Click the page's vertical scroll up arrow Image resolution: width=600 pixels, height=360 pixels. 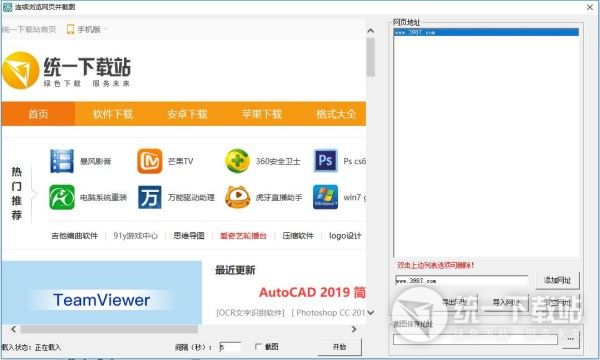(370, 31)
